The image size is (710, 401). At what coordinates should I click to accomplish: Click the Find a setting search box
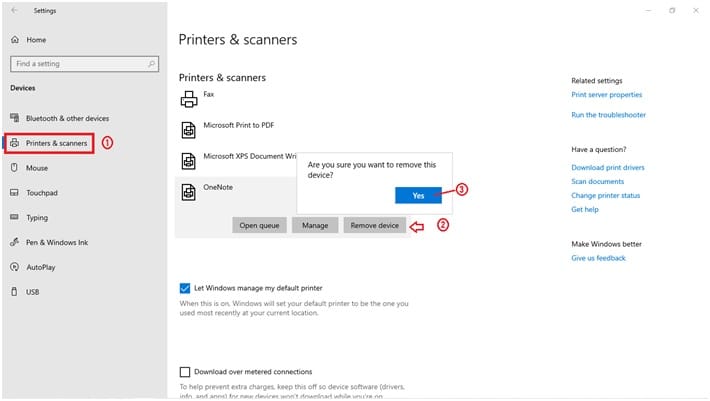[x=85, y=64]
